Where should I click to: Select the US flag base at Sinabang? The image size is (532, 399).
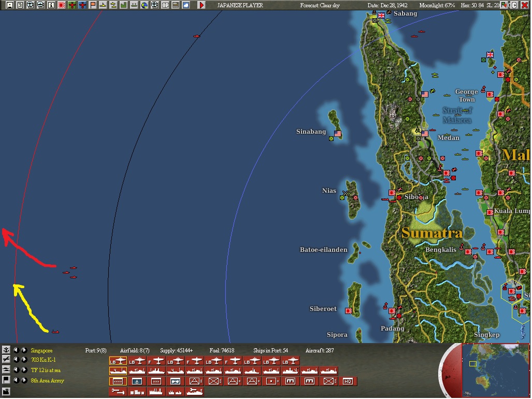tap(338, 133)
